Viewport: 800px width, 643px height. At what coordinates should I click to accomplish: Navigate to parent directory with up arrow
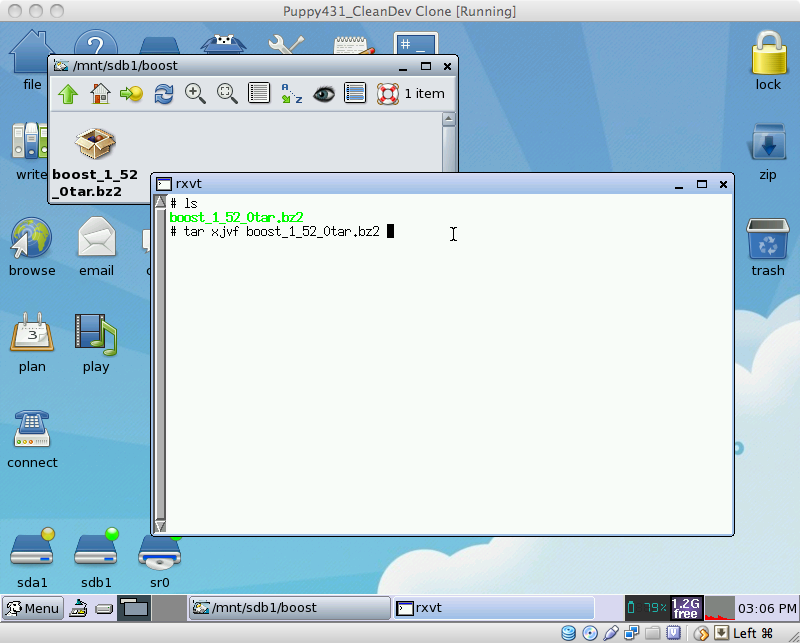[68, 93]
